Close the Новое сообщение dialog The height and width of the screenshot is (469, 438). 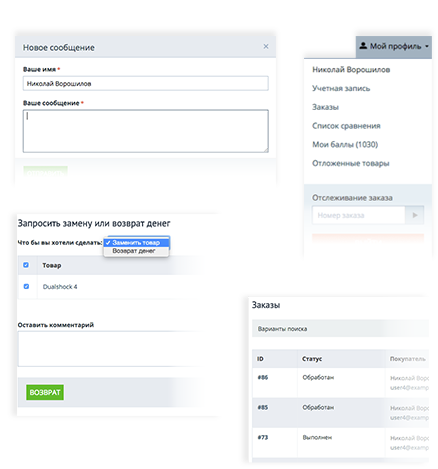click(x=266, y=46)
